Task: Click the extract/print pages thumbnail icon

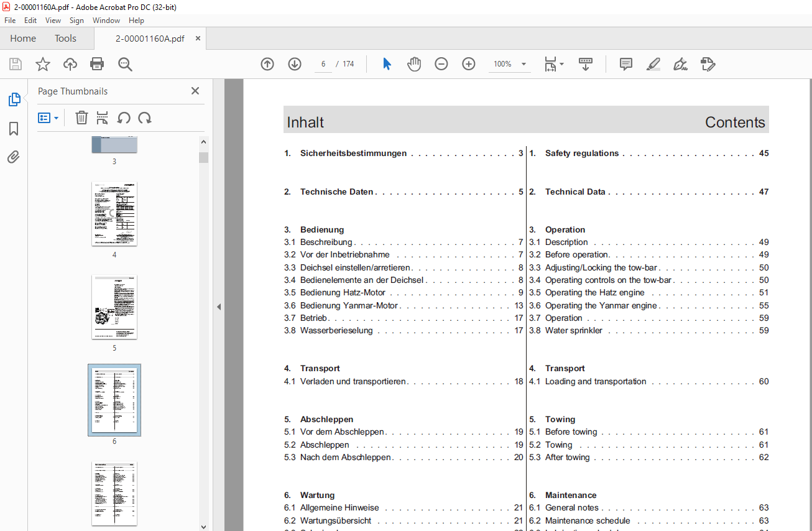Action: click(103, 118)
